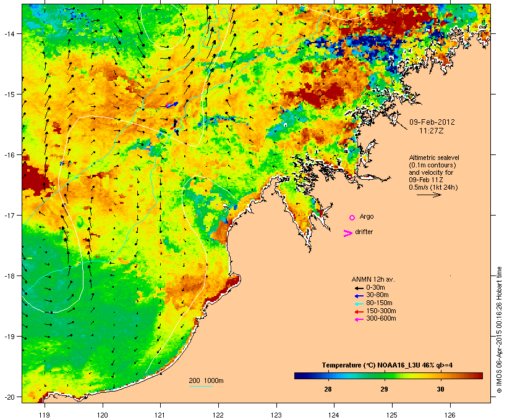Viewport: 507px width, 420px height.
Task: Click the magenta Argo circle legend marker
Action: point(352,218)
